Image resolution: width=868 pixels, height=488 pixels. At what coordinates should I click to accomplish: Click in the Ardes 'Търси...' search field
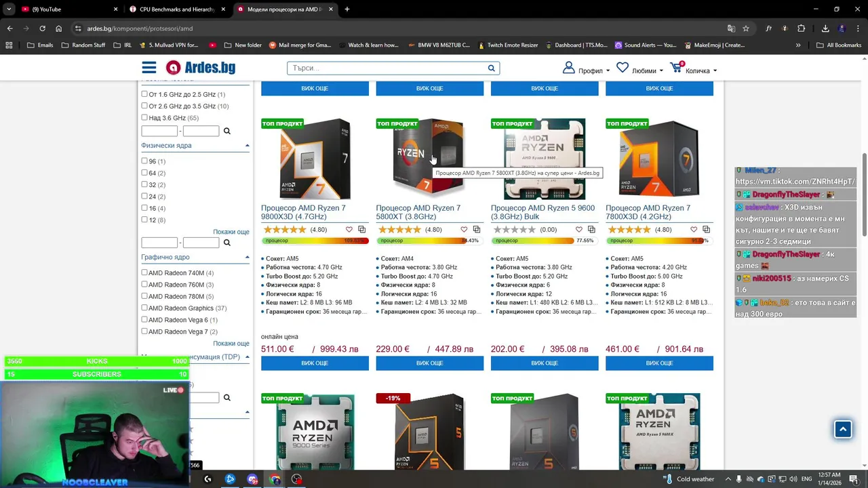(x=387, y=68)
